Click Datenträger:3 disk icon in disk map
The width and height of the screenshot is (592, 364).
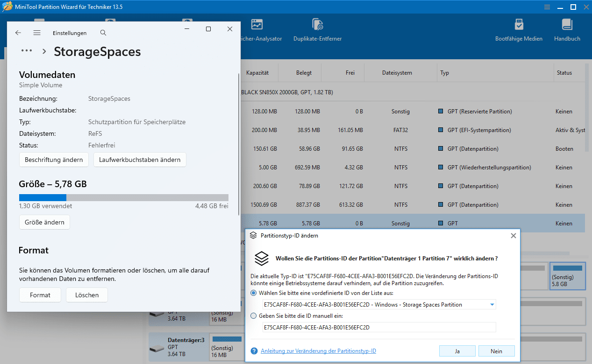click(x=157, y=349)
